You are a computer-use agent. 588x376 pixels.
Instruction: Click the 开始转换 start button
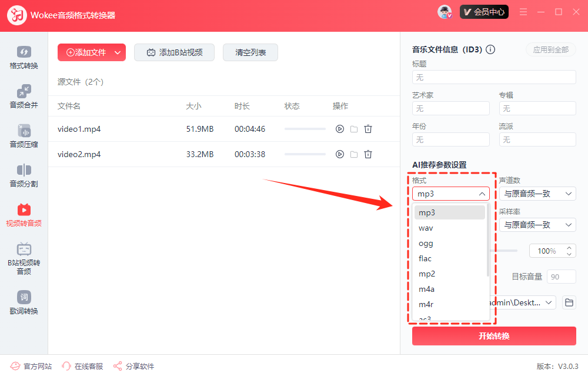494,336
